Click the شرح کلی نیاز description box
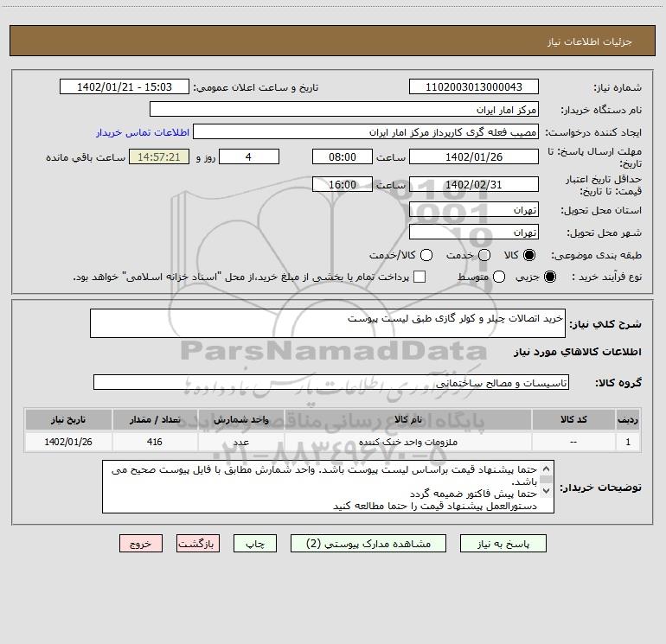666x644 pixels. tap(328, 323)
